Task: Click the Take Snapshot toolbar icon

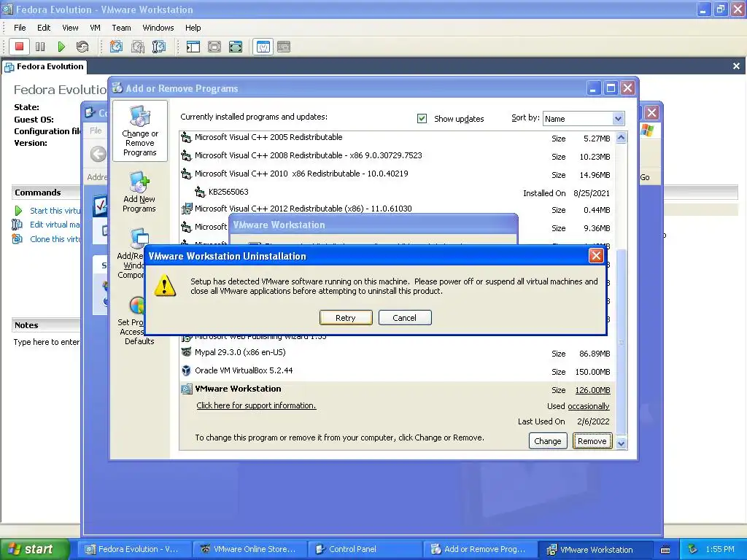Action: [116, 47]
